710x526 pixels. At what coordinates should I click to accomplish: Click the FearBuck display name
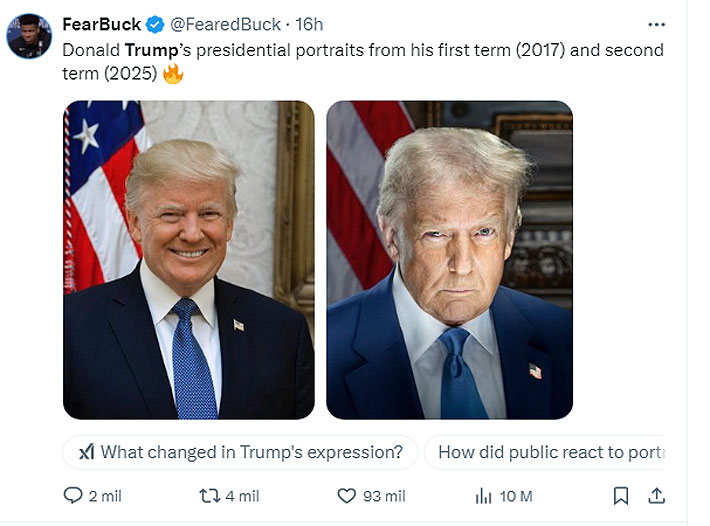coord(101,24)
